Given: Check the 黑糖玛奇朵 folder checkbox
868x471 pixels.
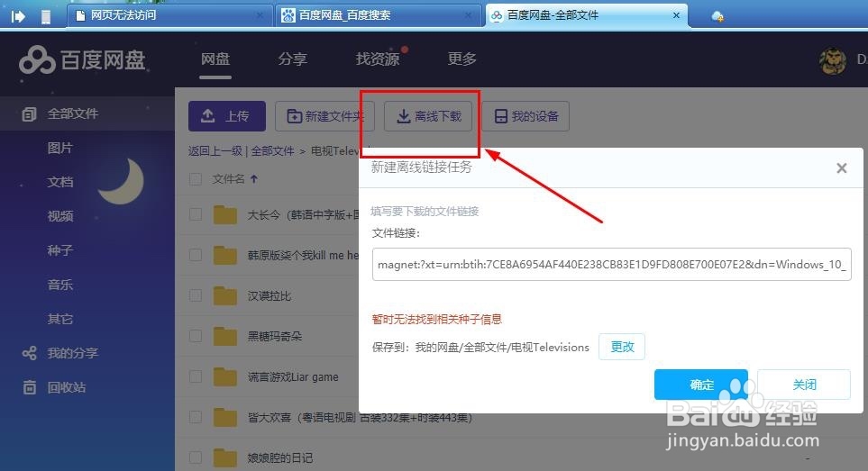Looking at the screenshot, I should tap(196, 336).
